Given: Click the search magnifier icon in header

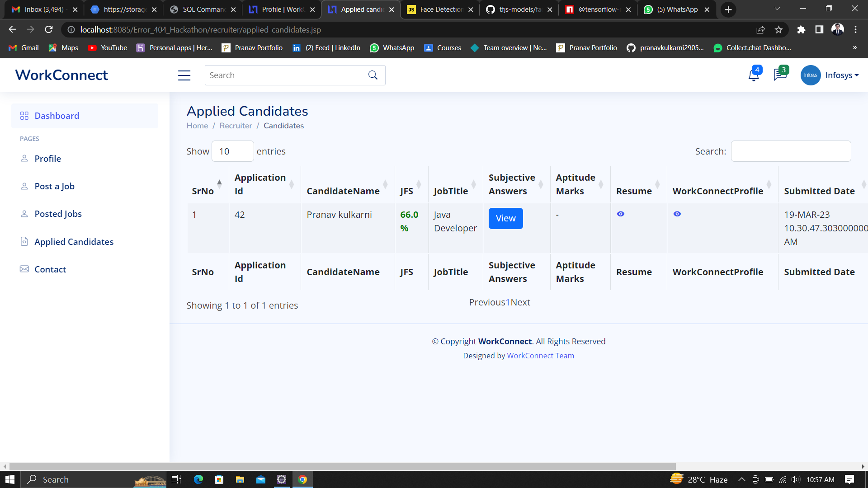Looking at the screenshot, I should click(x=373, y=75).
